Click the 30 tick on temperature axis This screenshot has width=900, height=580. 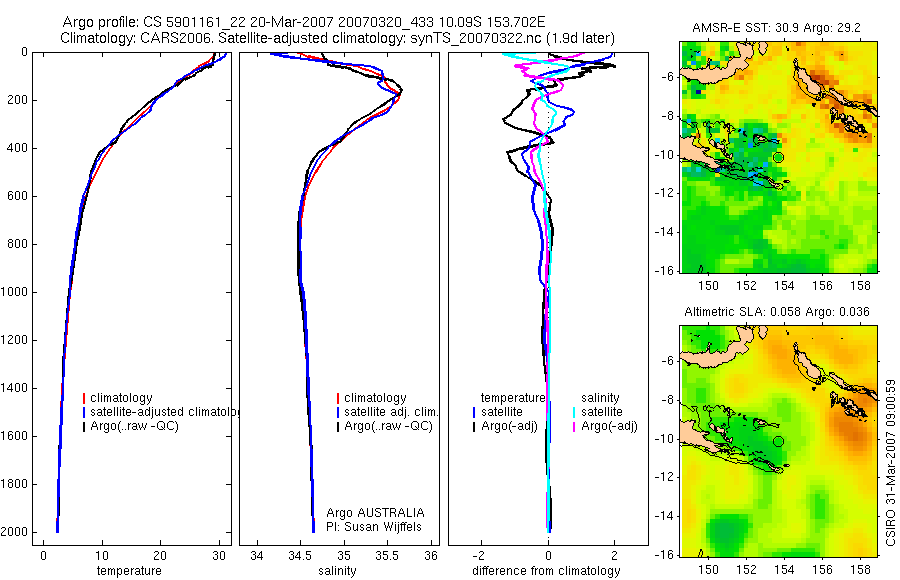[219, 556]
